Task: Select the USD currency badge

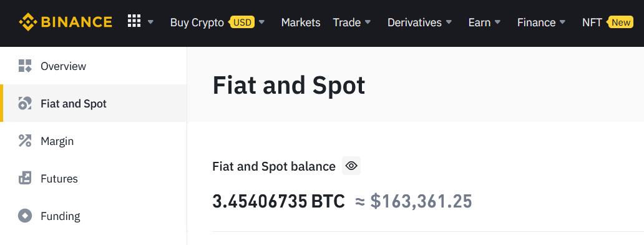Action: [242, 22]
